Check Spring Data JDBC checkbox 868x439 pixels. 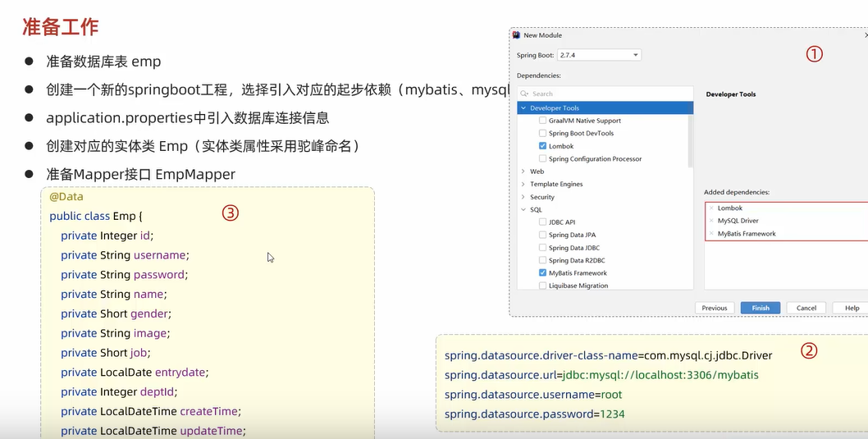(x=542, y=248)
